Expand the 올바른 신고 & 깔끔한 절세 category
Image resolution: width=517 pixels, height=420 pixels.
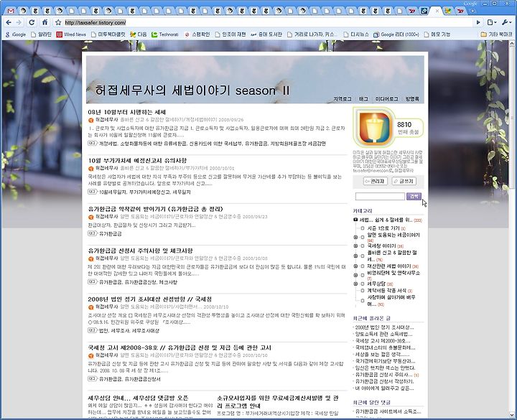(x=355, y=256)
